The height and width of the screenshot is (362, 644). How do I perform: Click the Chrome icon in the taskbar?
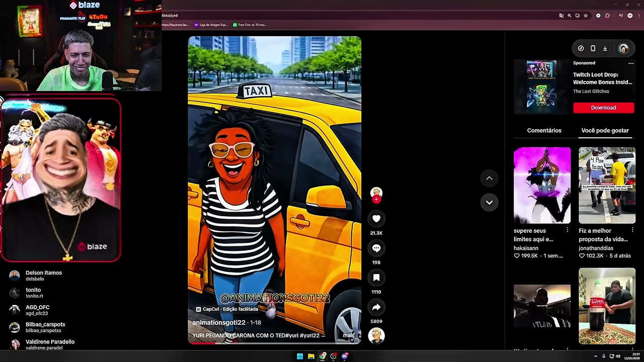(x=323, y=356)
